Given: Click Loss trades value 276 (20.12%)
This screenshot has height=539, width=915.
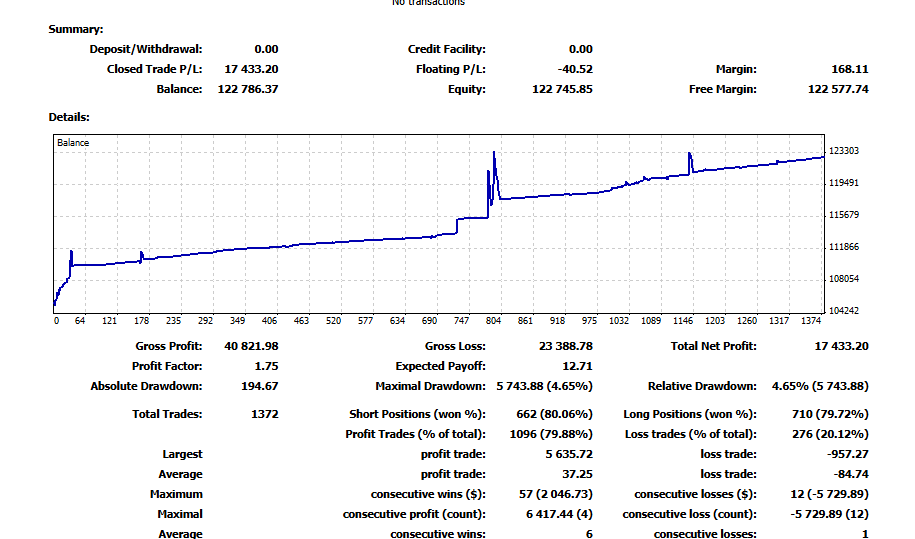Looking at the screenshot, I should point(830,433).
